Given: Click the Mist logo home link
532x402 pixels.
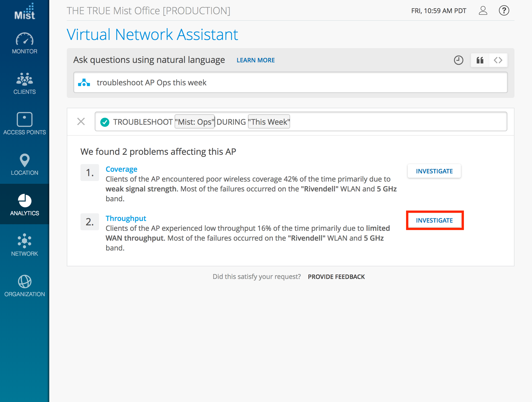Looking at the screenshot, I should (25, 12).
